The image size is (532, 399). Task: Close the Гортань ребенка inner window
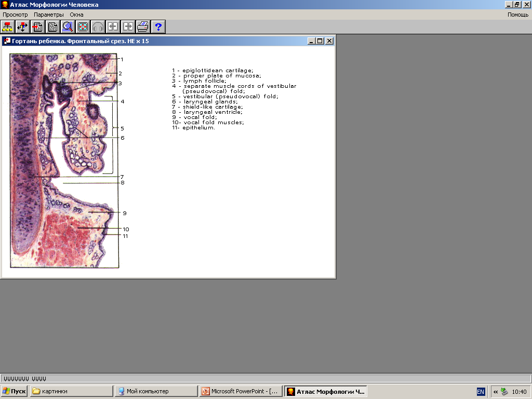pos(329,41)
